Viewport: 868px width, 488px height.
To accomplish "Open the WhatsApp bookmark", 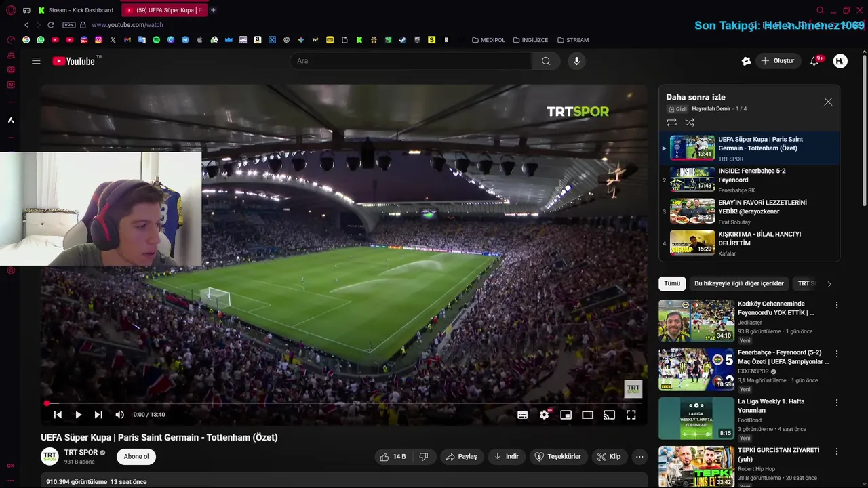I will (x=41, y=40).
